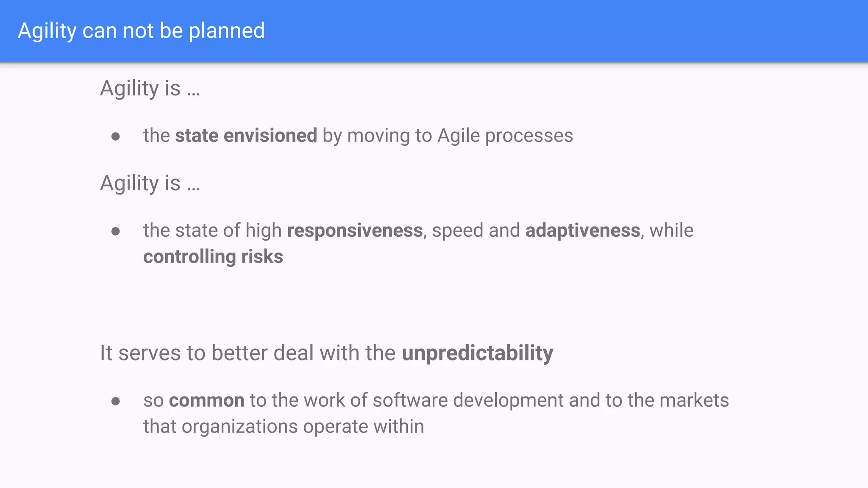868x488 pixels.
Task: Click the bold word 'common'
Action: 207,401
